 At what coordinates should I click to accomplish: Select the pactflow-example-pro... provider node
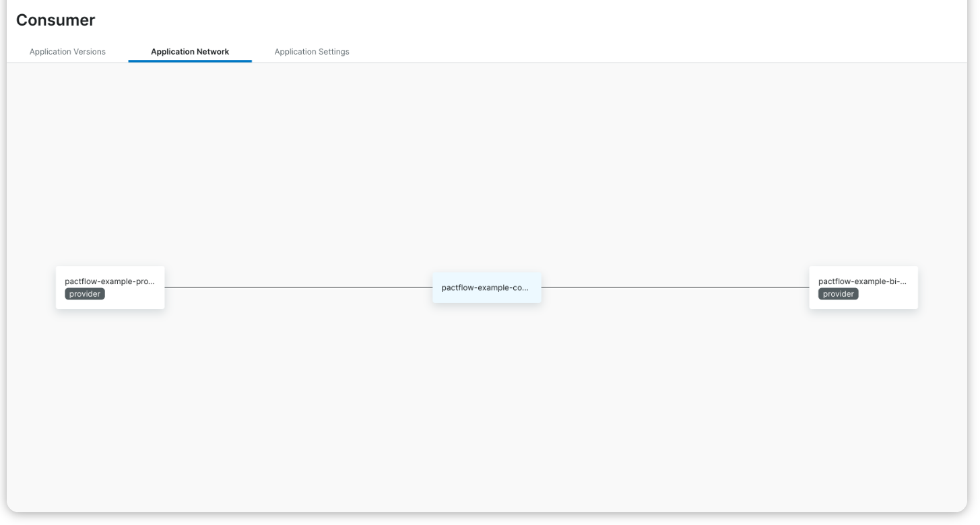tap(110, 287)
